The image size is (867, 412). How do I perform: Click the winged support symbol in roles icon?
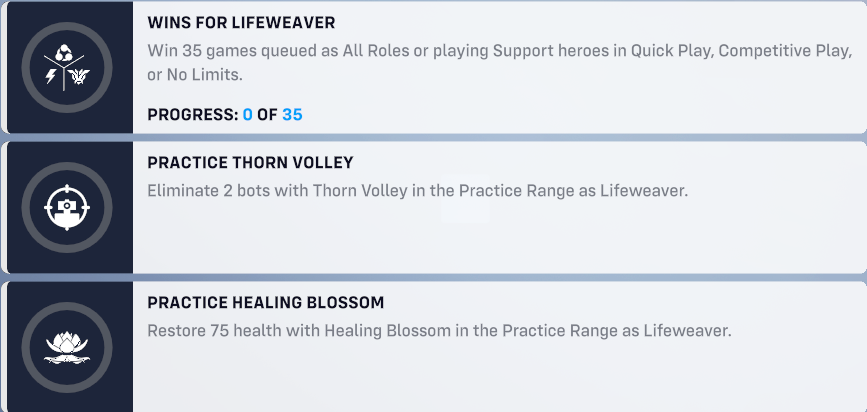click(x=79, y=76)
